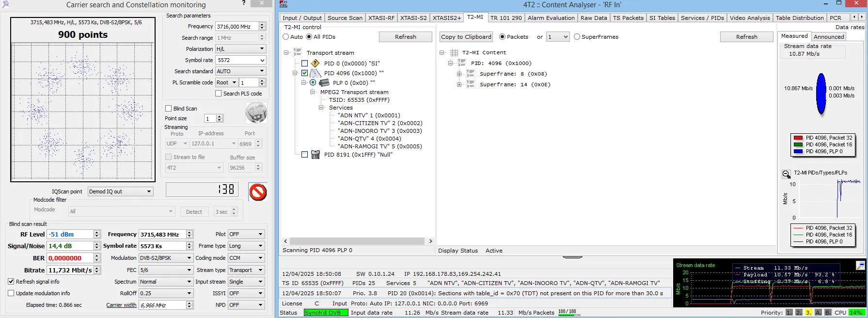This screenshot has width=868, height=318.
Task: Switch to the Alarm Evaluation tab
Action: [551, 18]
